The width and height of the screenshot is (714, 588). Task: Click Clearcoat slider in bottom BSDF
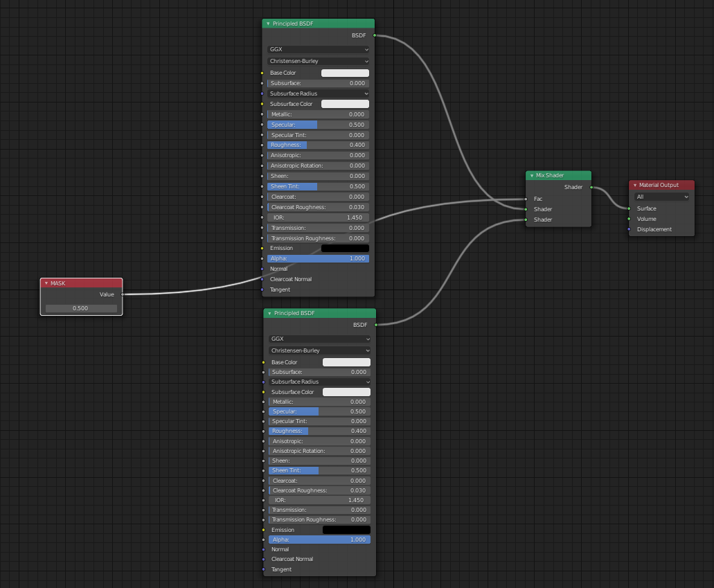320,481
